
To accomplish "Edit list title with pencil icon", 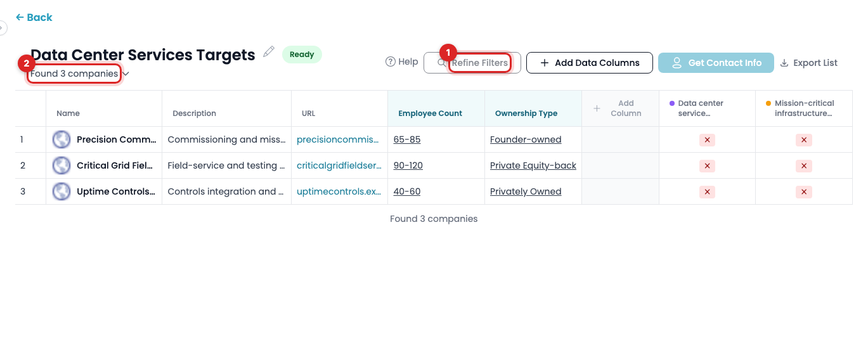I will pos(269,52).
